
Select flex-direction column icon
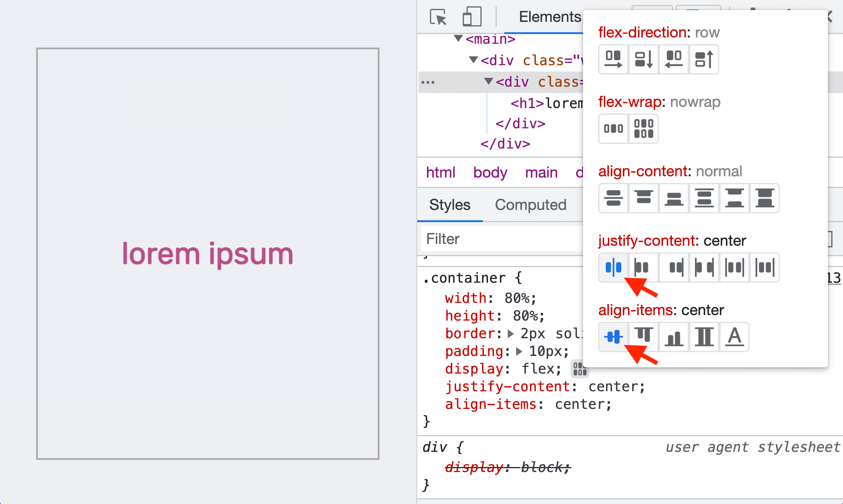click(643, 58)
